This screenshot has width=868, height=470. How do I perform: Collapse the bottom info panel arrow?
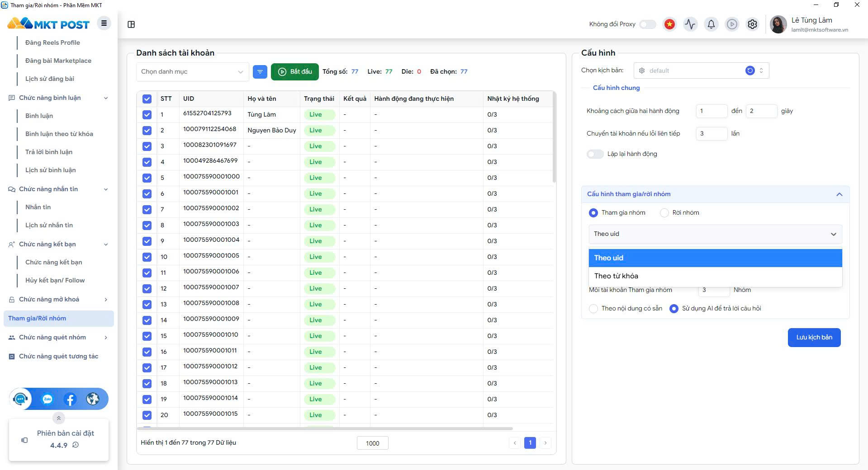point(58,418)
